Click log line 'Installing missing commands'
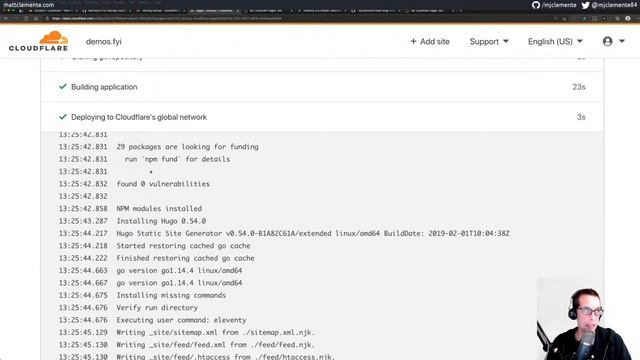 (171, 295)
